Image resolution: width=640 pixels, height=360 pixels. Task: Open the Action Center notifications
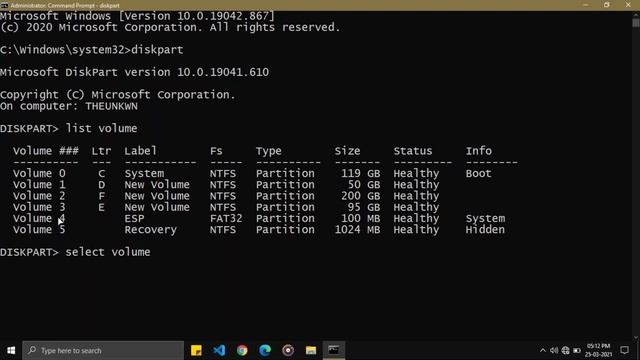coord(624,350)
